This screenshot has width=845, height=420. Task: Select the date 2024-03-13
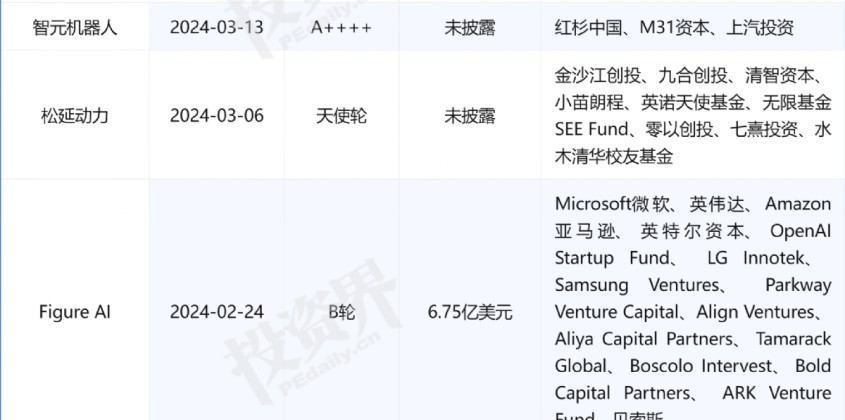(x=217, y=27)
